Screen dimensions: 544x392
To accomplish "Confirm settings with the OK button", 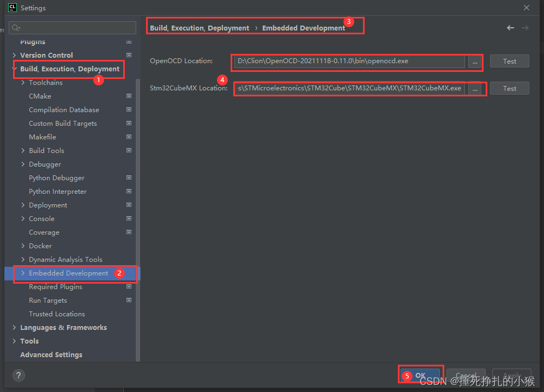I will pyautogui.click(x=420, y=375).
